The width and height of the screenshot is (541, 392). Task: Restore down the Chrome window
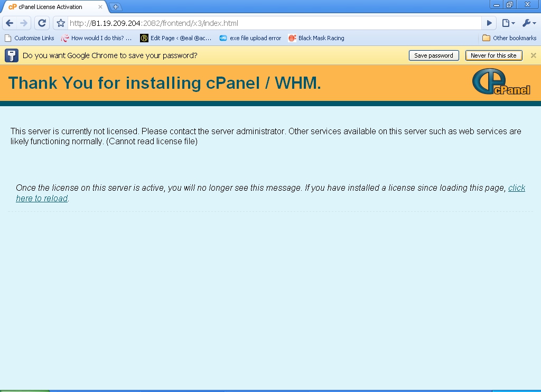[x=509, y=5]
